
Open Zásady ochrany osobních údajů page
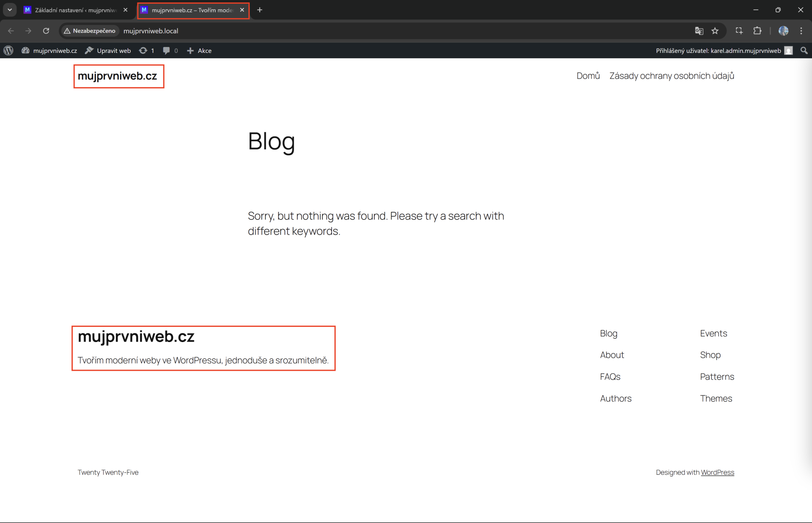coord(672,76)
